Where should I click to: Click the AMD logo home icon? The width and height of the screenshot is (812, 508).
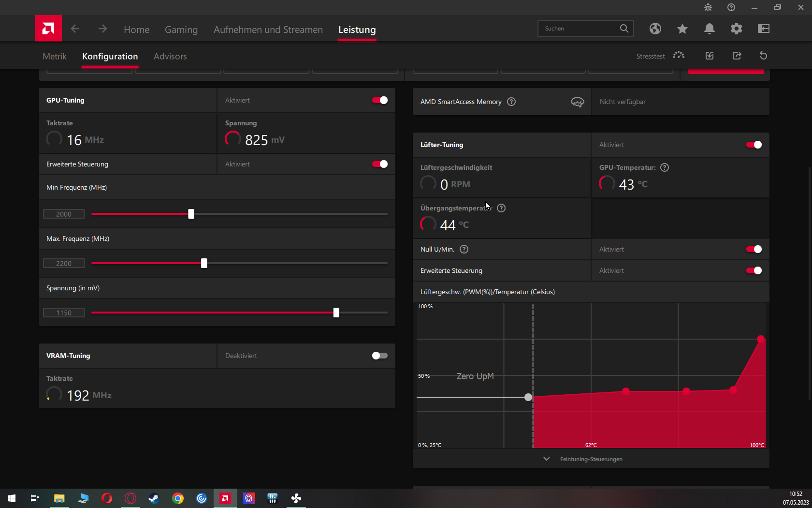tap(48, 29)
